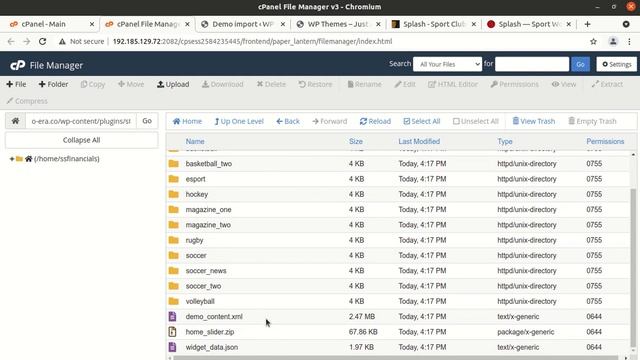Sort by the Type column header
The image size is (640, 360).
click(504, 141)
